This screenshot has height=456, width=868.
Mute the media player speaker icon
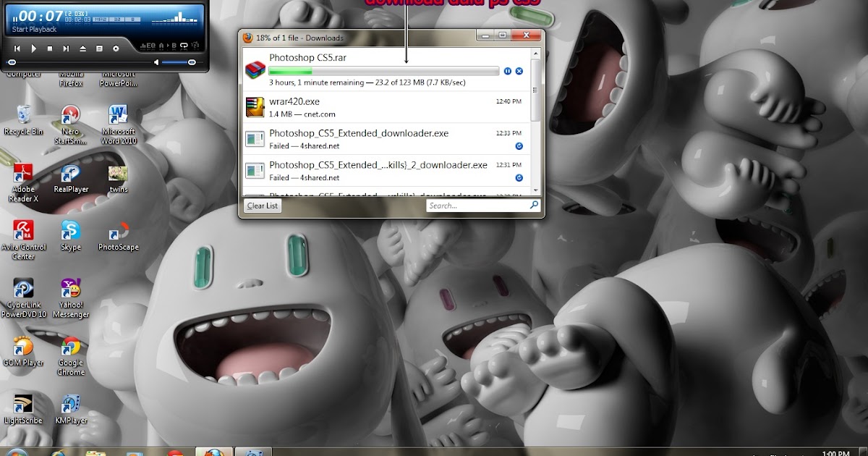click(x=156, y=63)
